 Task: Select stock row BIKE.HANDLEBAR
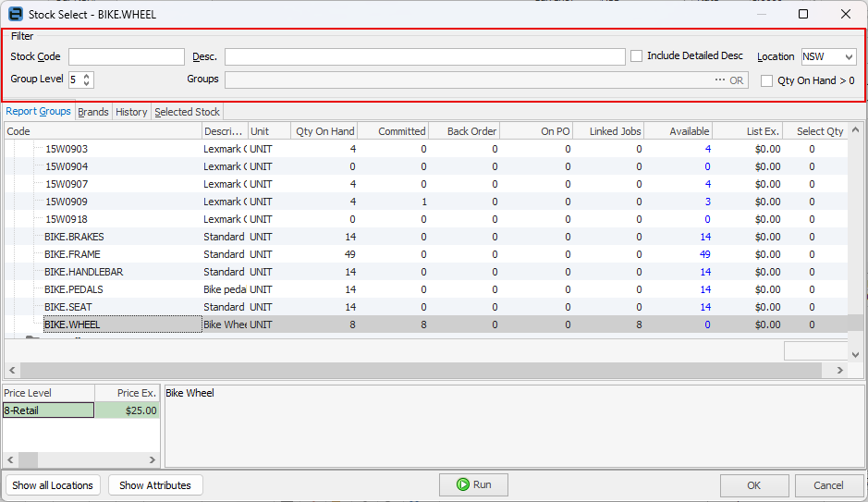pos(426,272)
